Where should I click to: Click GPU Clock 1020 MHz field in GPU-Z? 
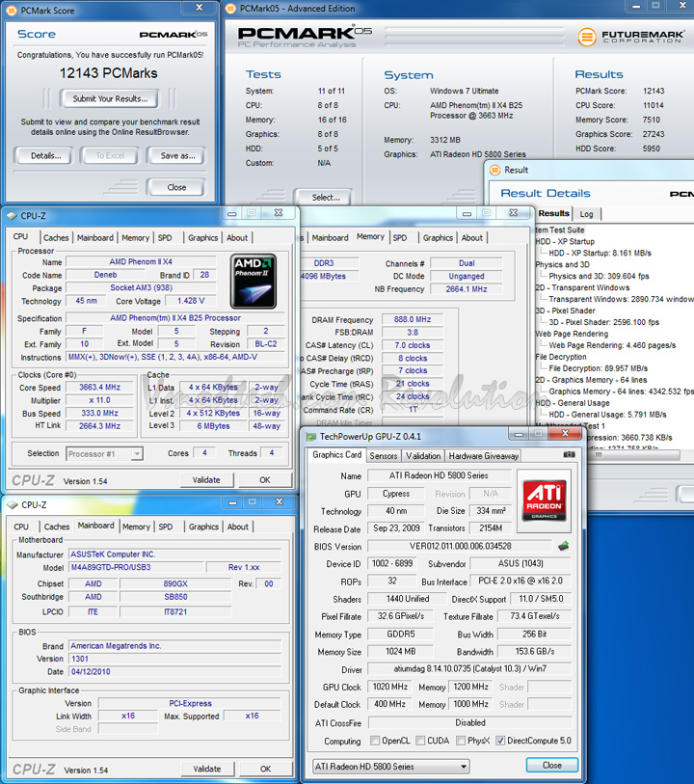pos(389,687)
